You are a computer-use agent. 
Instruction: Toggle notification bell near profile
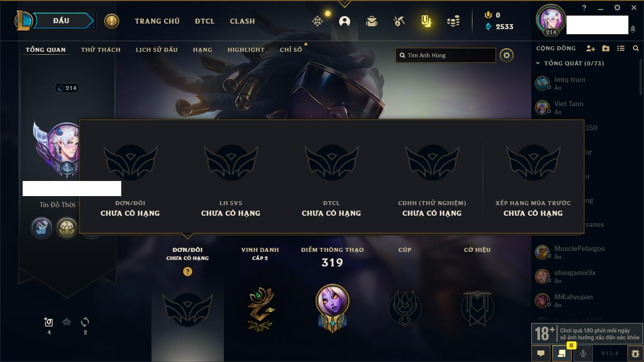click(633, 29)
